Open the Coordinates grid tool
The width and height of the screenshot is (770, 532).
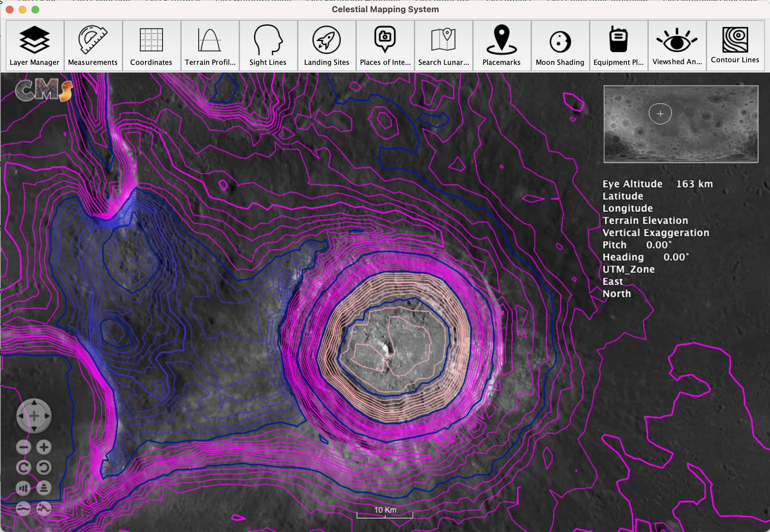(x=151, y=45)
